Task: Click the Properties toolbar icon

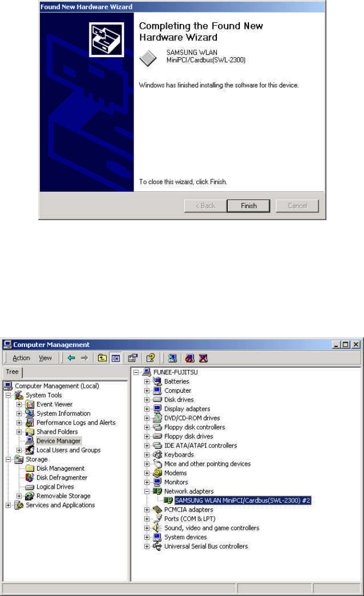Action: (x=133, y=358)
